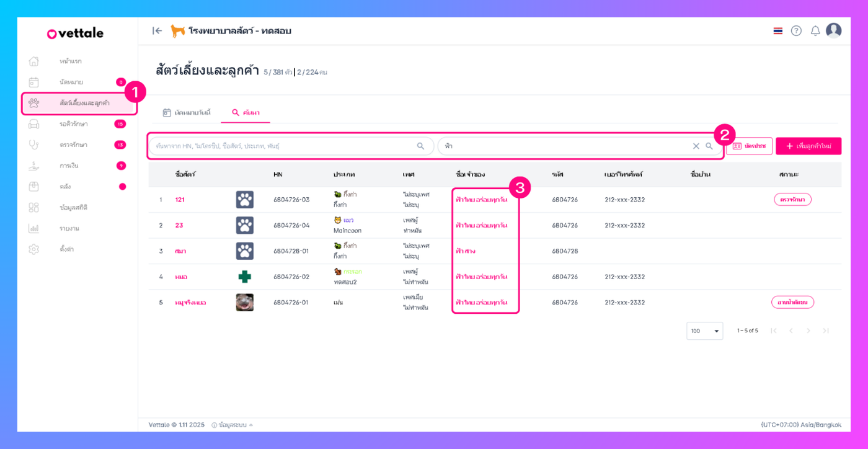Image resolution: width=868 pixels, height=449 pixels.
Task: Open the rows-per-page dropdown showing 100
Action: pyautogui.click(x=704, y=331)
